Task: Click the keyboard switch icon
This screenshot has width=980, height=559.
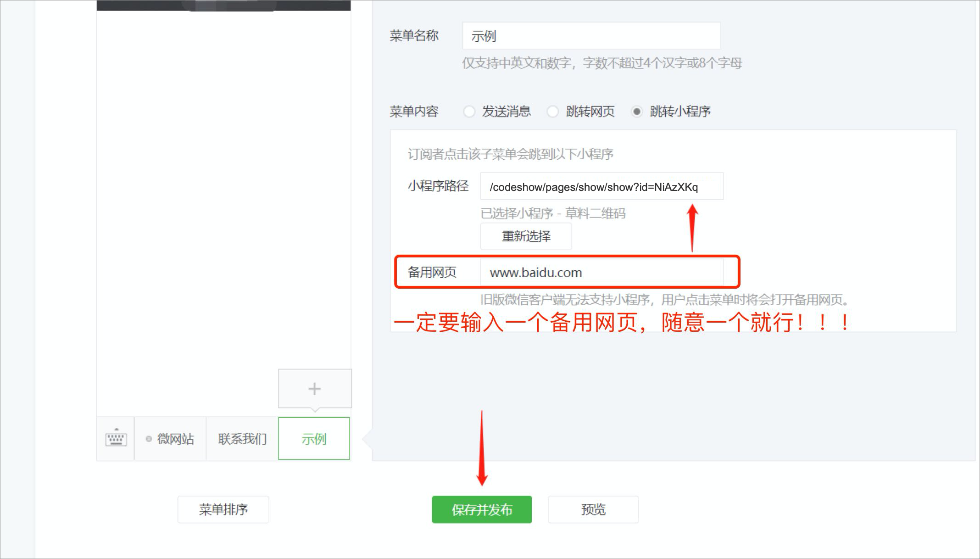Action: 116,438
